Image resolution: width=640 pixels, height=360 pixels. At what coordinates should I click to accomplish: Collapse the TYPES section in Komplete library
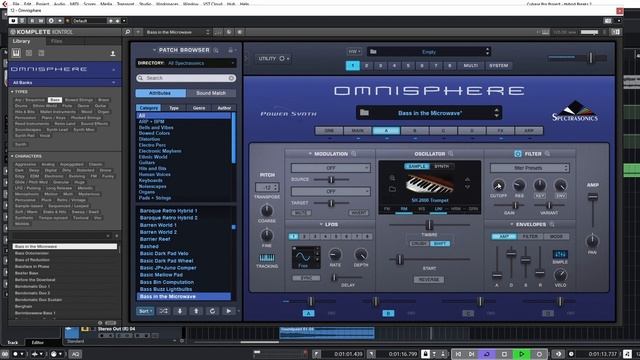[12, 92]
